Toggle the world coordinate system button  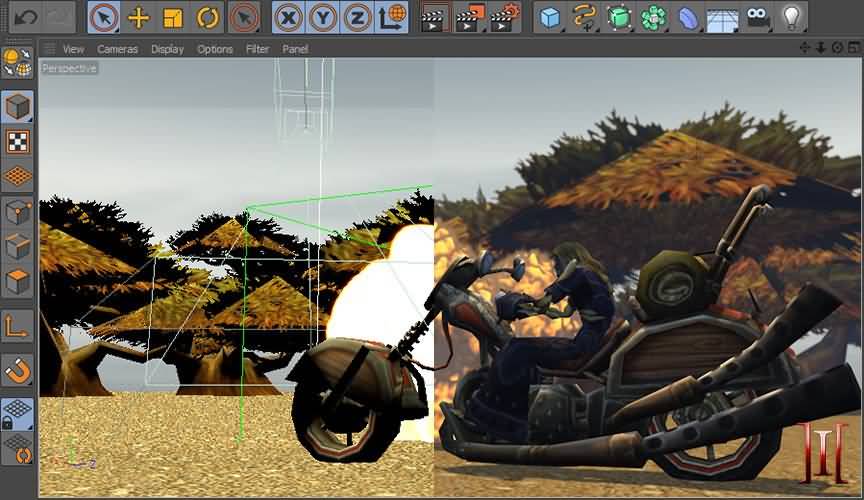point(392,18)
